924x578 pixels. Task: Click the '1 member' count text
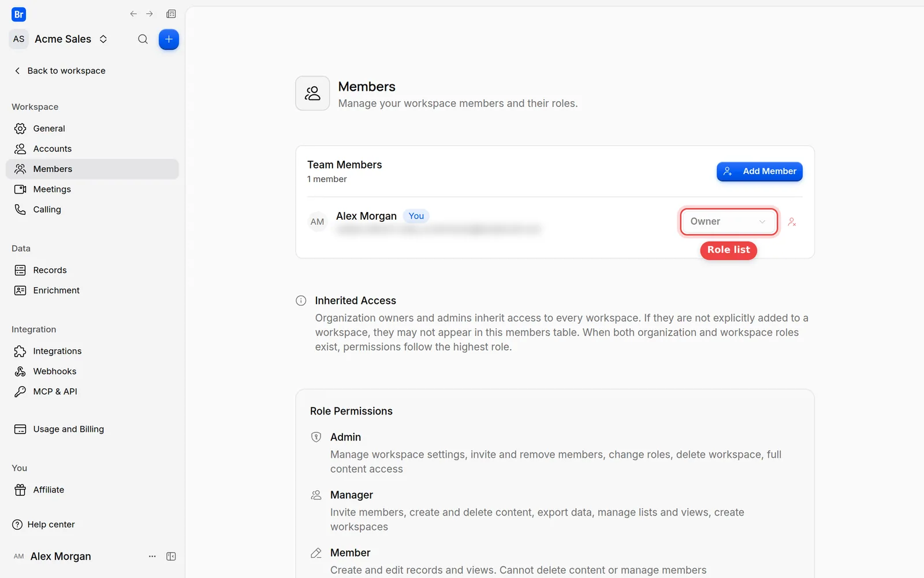coord(327,179)
